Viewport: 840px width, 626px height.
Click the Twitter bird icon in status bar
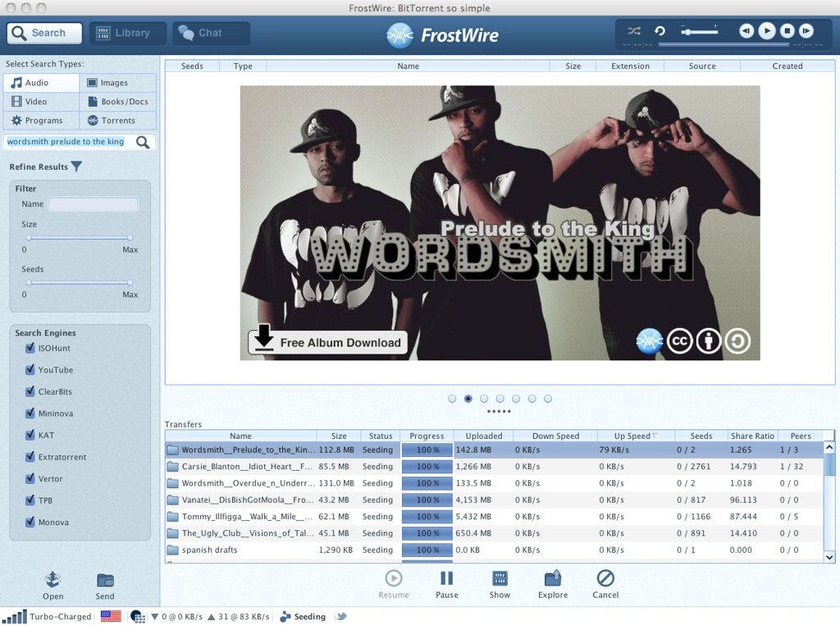[x=340, y=616]
